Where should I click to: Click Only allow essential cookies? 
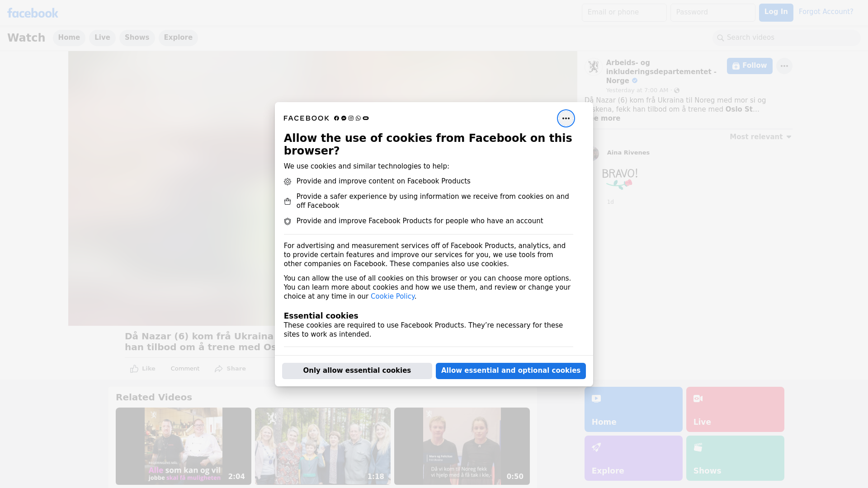(357, 371)
